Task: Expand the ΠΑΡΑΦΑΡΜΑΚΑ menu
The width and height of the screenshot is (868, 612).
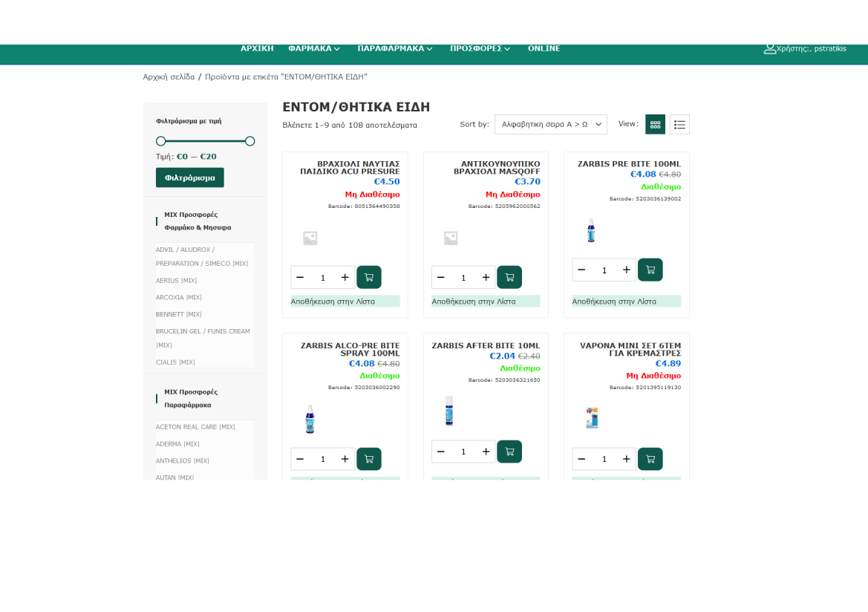Action: tap(395, 48)
